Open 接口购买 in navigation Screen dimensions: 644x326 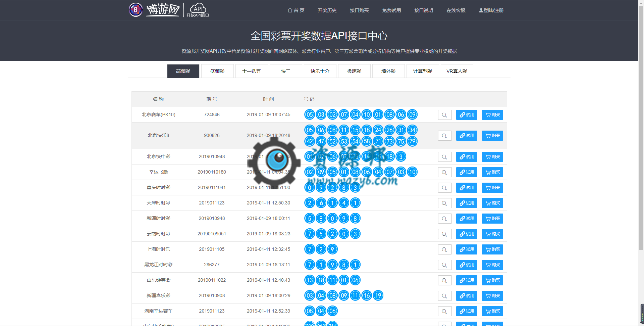click(x=359, y=10)
